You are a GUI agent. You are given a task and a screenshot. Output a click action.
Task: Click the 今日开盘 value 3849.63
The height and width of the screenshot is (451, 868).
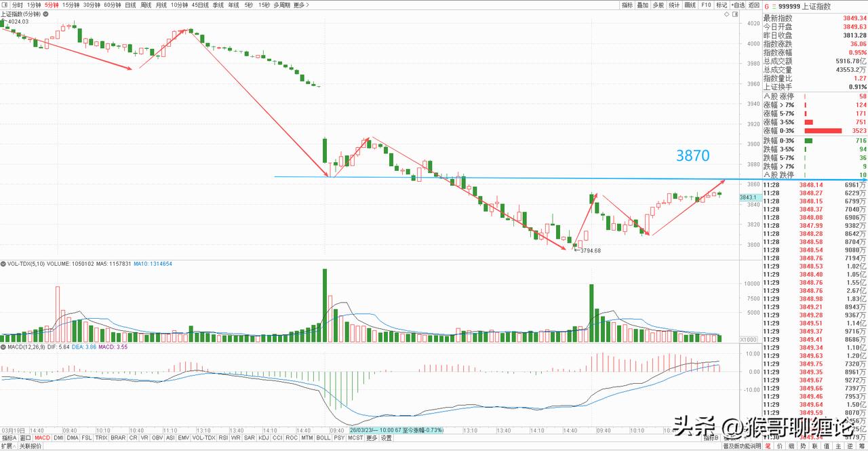[854, 26]
